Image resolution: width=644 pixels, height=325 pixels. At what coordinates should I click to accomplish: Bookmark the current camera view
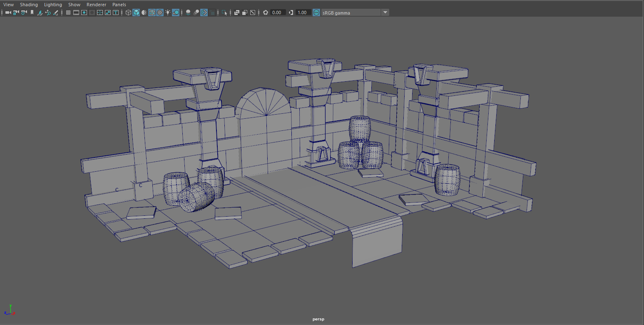pyautogui.click(x=31, y=12)
